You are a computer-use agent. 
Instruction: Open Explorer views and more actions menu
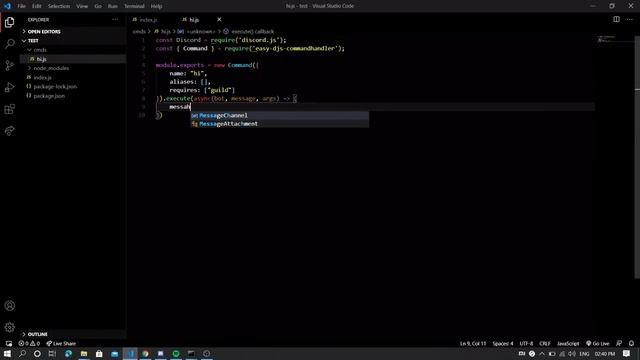pos(115,20)
